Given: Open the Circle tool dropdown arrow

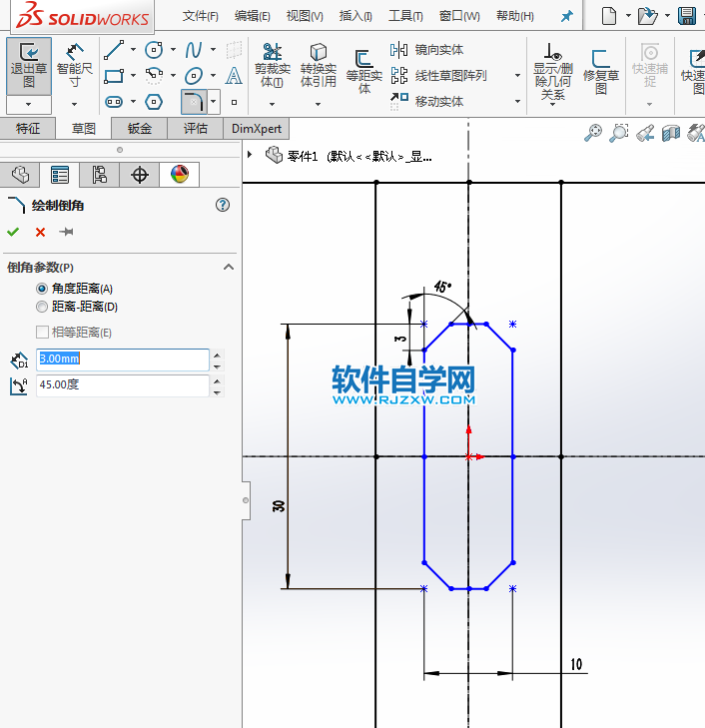Looking at the screenshot, I should [x=173, y=50].
